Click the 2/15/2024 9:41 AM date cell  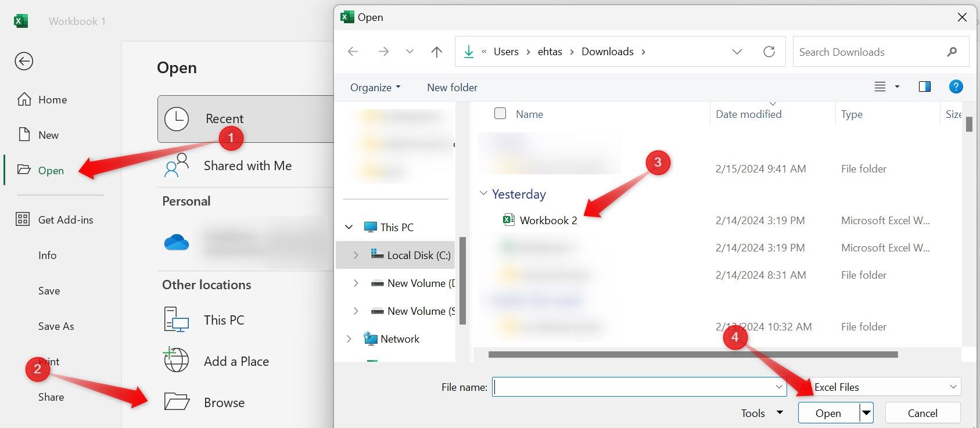(760, 169)
